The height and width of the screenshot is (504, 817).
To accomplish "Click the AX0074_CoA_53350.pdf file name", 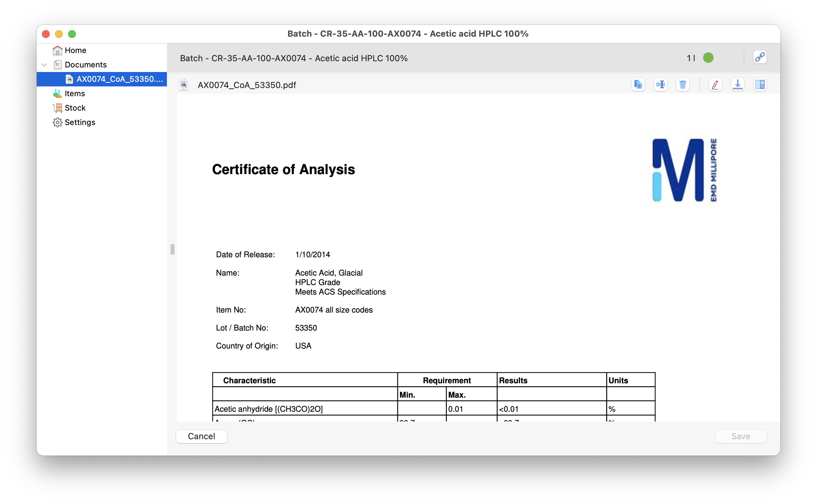I will [247, 85].
